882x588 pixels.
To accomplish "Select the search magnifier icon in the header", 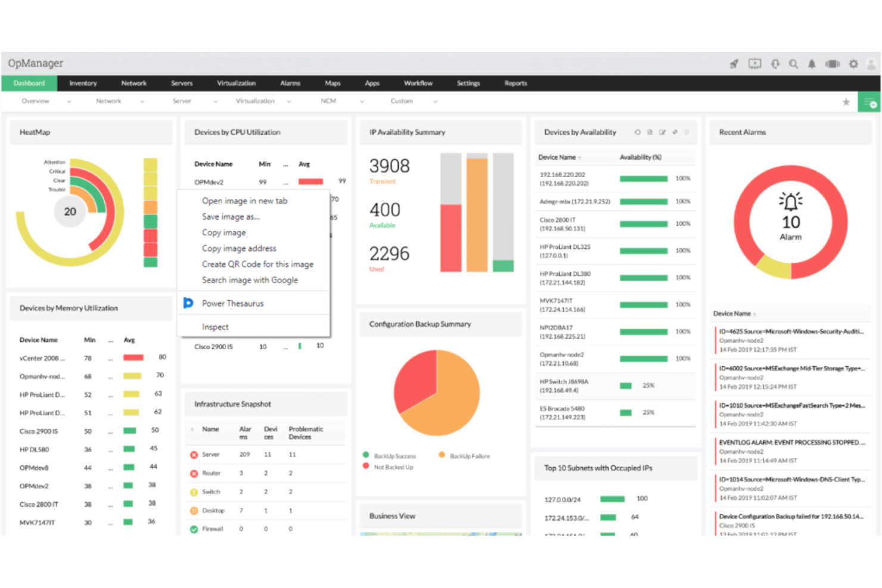I will [793, 64].
